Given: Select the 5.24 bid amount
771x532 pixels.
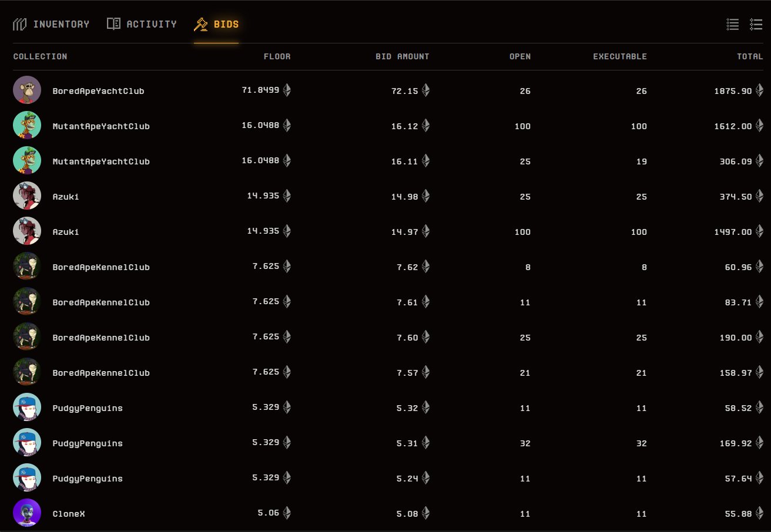Looking at the screenshot, I should tap(407, 479).
